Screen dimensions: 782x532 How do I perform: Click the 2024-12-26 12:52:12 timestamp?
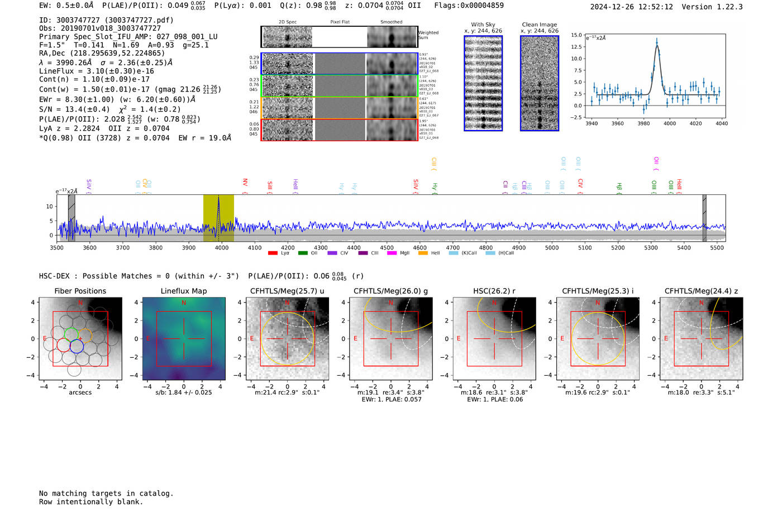click(x=631, y=7)
